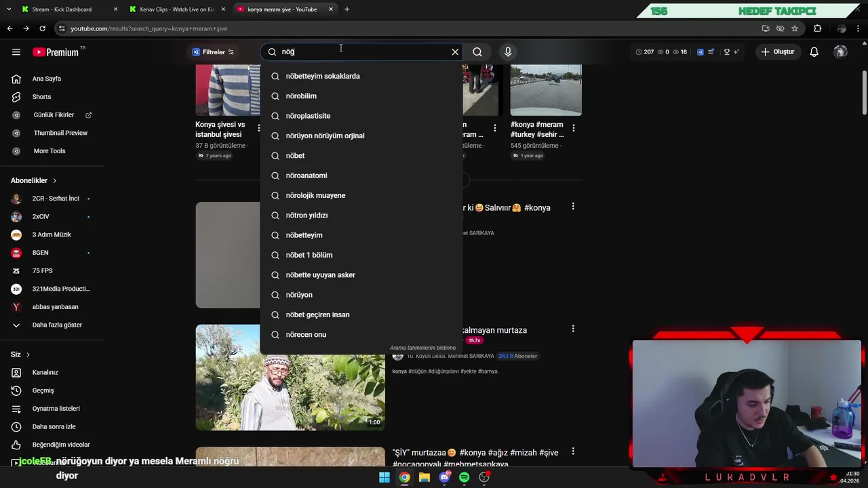Click Arama tahminlerini bildirme link

pyautogui.click(x=422, y=348)
